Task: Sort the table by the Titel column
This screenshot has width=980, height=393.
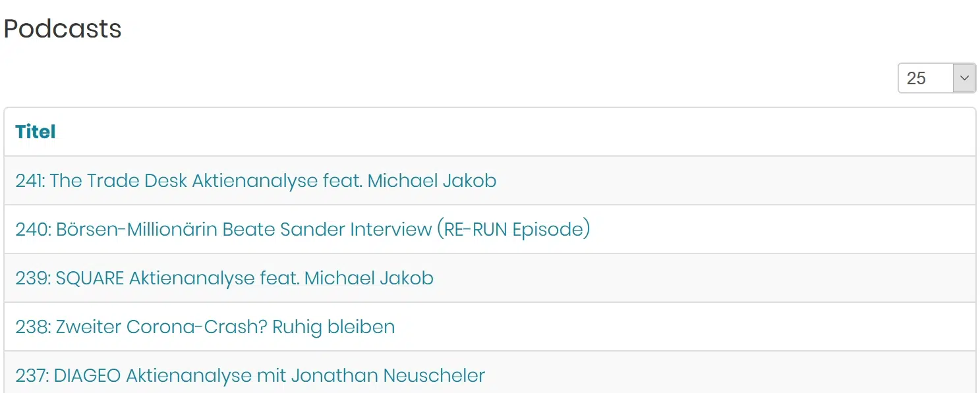Action: tap(36, 132)
